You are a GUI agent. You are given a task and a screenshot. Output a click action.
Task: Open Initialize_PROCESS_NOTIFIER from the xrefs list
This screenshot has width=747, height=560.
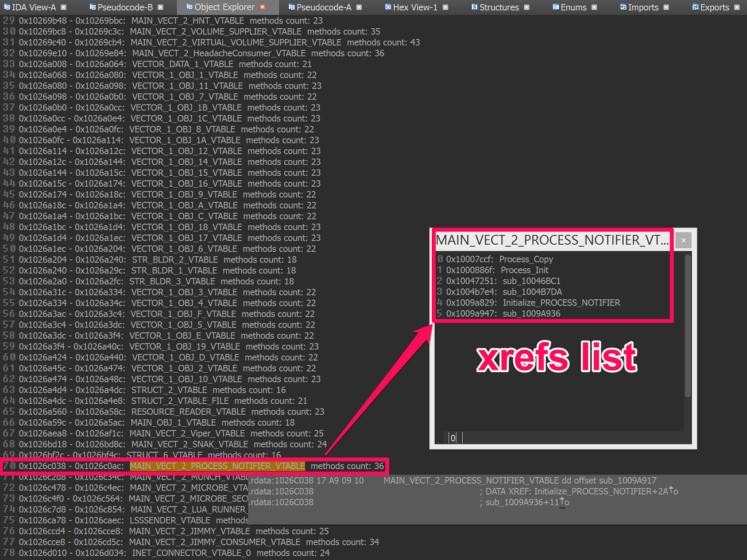pyautogui.click(x=562, y=303)
